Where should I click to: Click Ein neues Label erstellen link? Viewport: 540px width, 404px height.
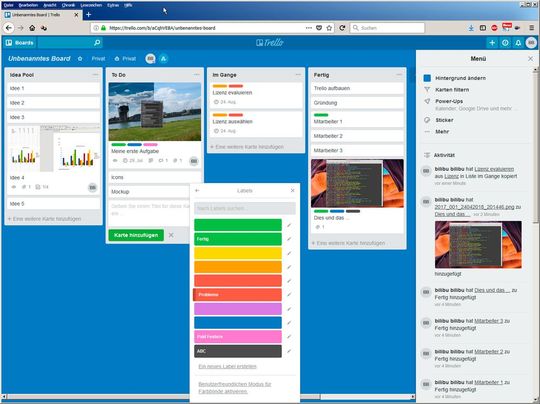tap(227, 366)
